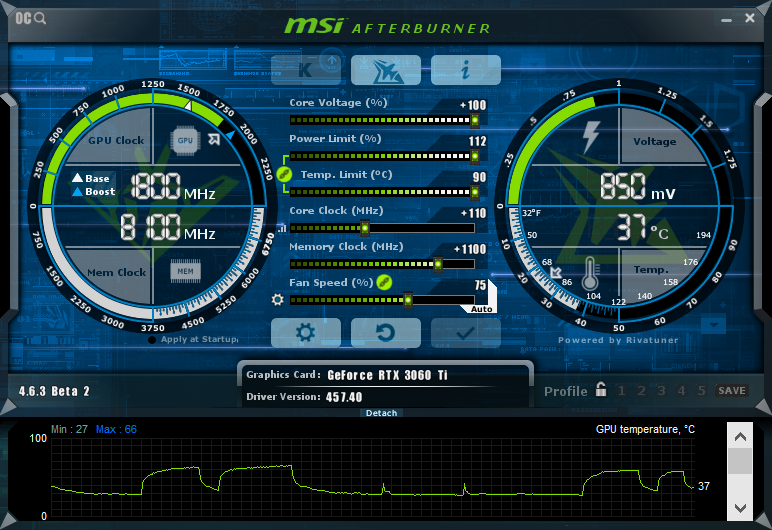
Task: Click the SAVE profile button
Action: coord(732,391)
